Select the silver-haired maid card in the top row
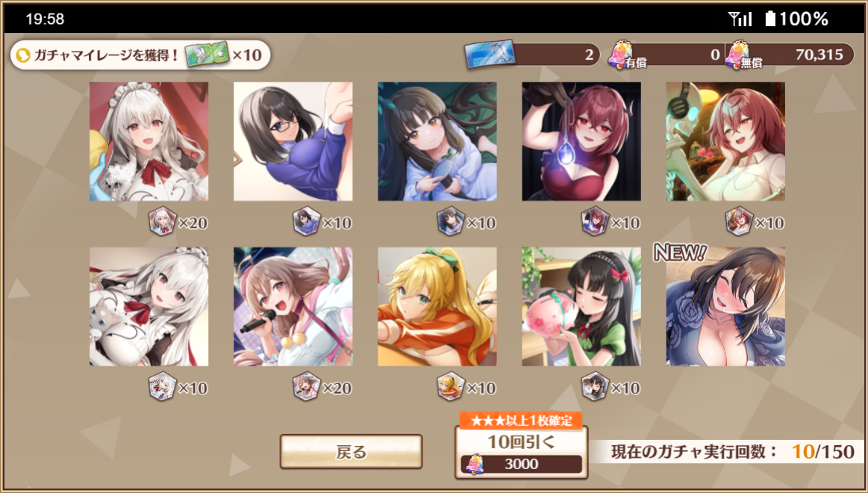 click(x=149, y=141)
